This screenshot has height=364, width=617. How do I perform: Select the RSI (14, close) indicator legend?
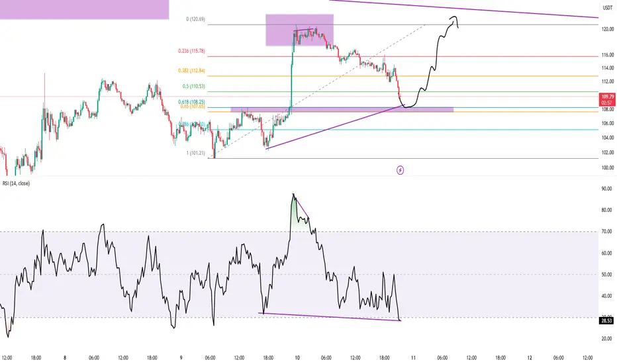(x=16, y=183)
